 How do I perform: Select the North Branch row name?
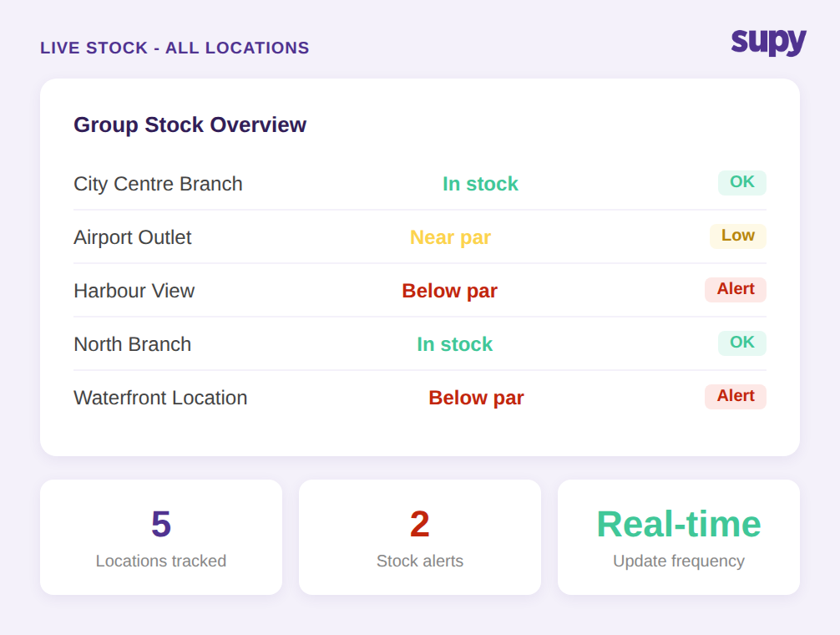coord(132,344)
